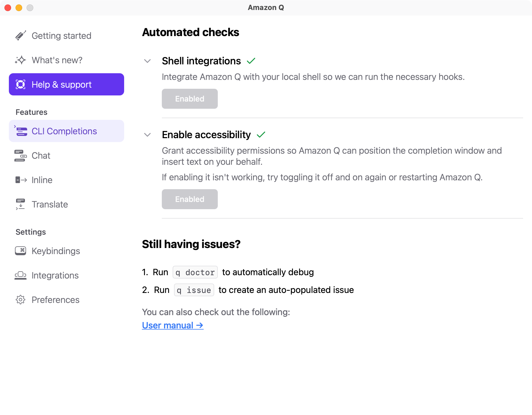Click the Translate icon in sidebar

pyautogui.click(x=21, y=204)
